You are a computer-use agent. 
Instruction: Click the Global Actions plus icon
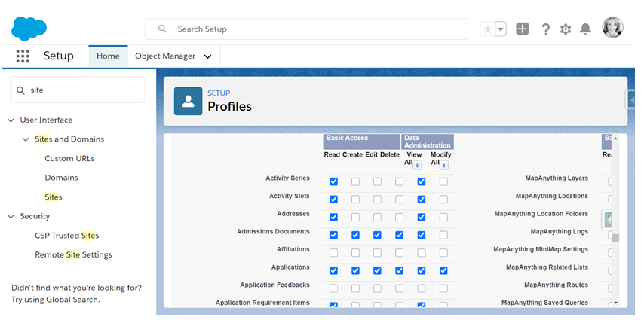point(522,29)
